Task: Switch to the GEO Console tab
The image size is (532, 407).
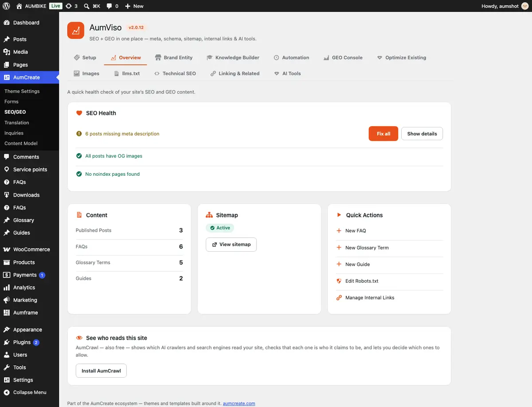Action: pos(343,58)
